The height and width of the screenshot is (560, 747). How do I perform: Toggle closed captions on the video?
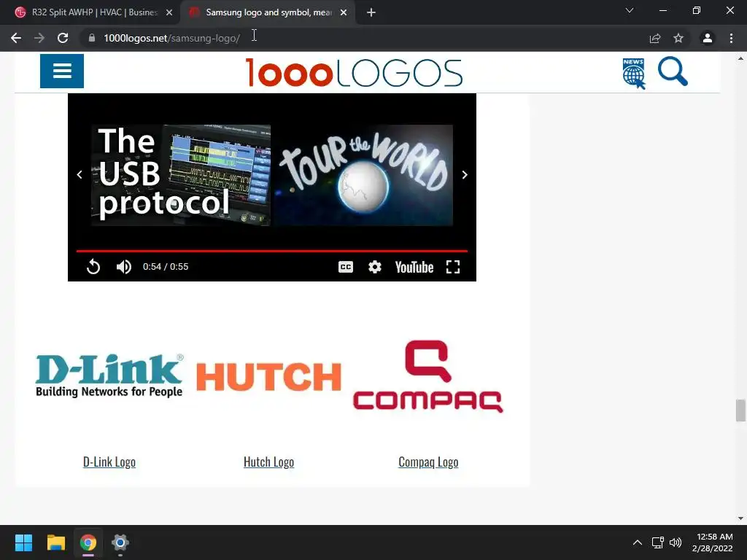coord(346,267)
